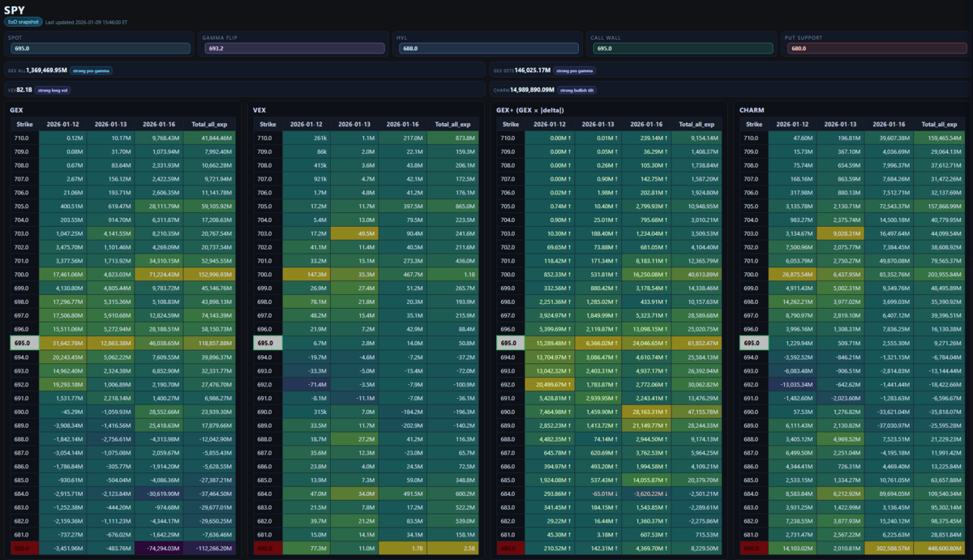Click GEX cell -74,294.03M in row 680.0
The image size is (973, 560).
pos(158,549)
